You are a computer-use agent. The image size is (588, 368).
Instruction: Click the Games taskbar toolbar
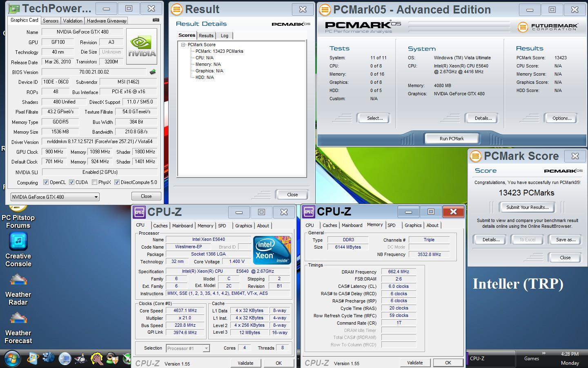(x=531, y=359)
